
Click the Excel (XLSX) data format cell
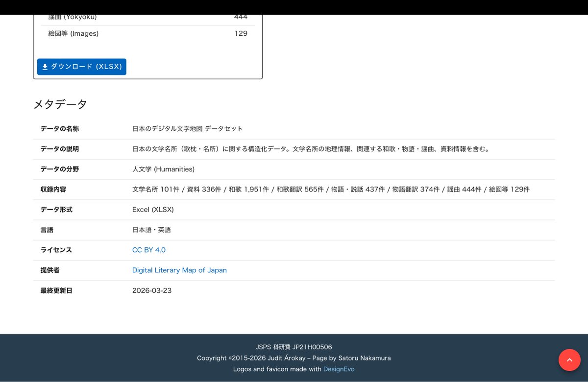(x=152, y=210)
